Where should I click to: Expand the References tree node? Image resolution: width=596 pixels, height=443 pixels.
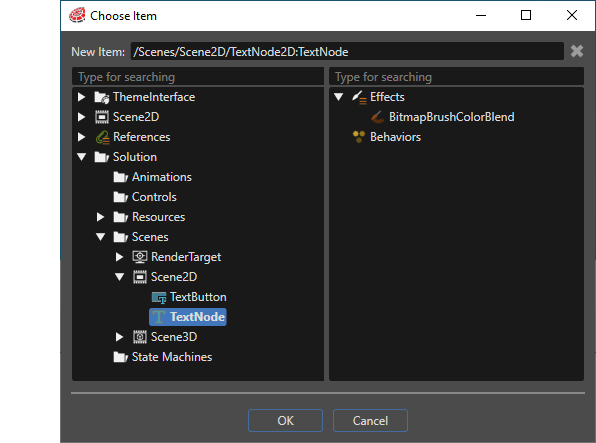(81, 137)
